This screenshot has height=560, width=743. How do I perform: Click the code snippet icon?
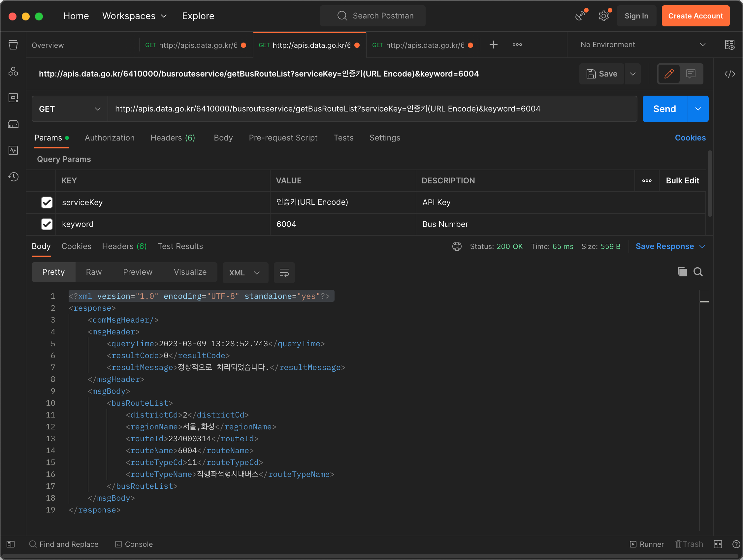tap(729, 74)
